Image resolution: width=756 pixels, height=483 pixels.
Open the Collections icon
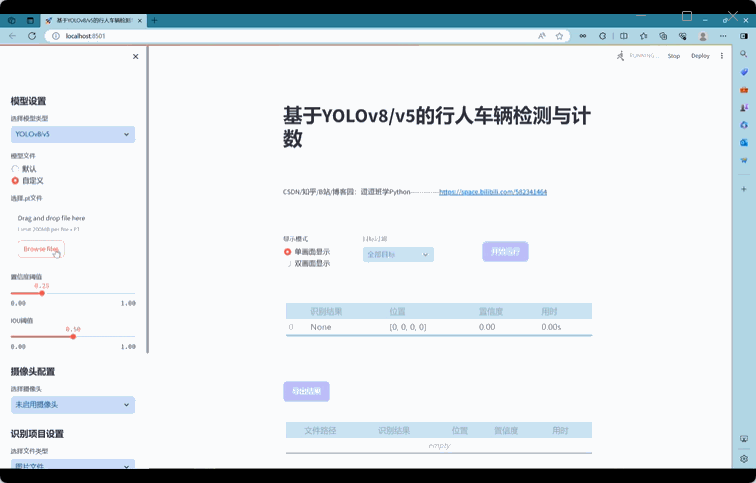click(x=663, y=36)
